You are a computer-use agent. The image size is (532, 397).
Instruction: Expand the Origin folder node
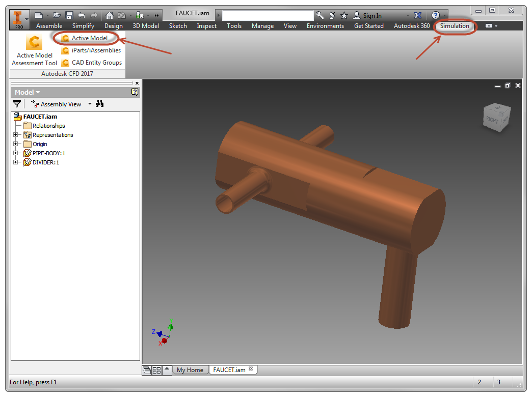[16, 144]
